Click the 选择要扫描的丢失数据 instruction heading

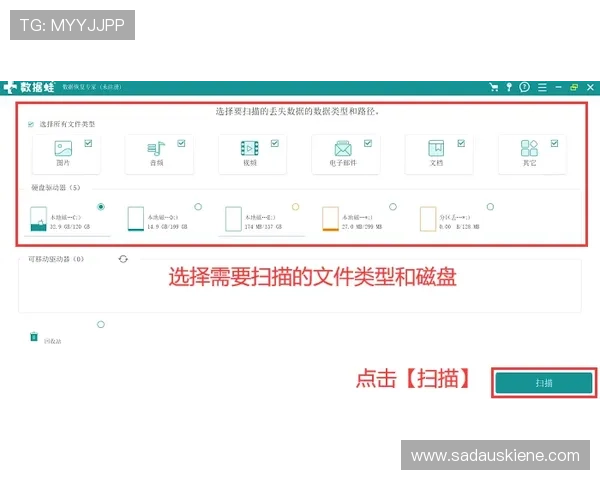point(297,111)
